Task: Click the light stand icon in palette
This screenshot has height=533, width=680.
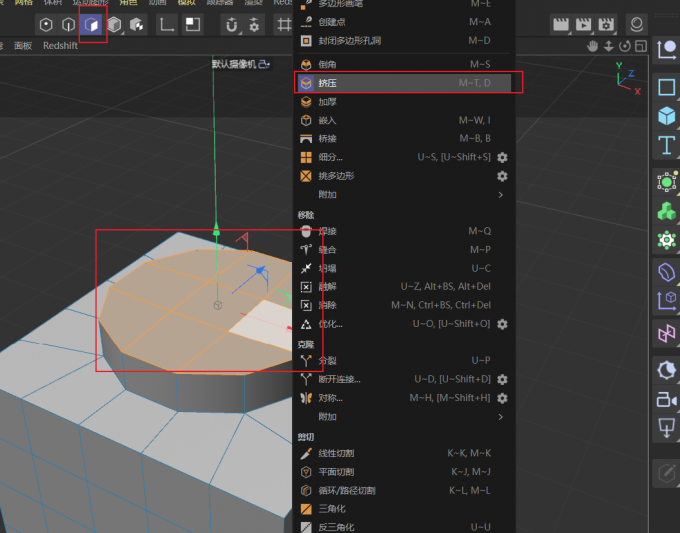Action: pos(667,428)
